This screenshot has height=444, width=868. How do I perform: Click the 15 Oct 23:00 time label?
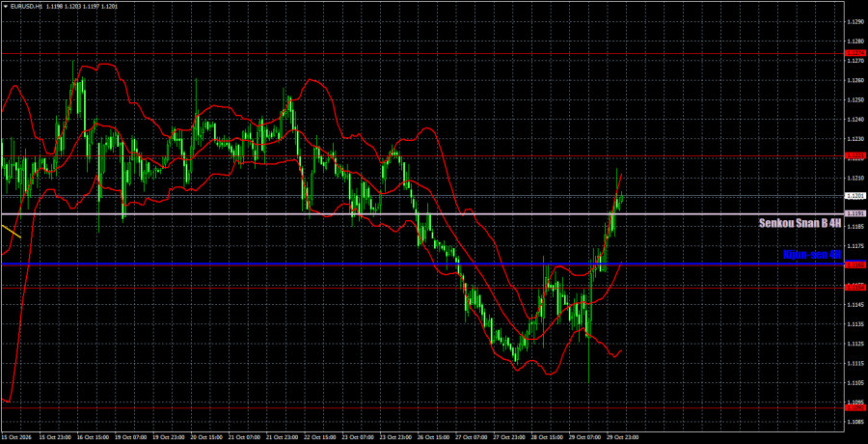[x=53, y=437]
